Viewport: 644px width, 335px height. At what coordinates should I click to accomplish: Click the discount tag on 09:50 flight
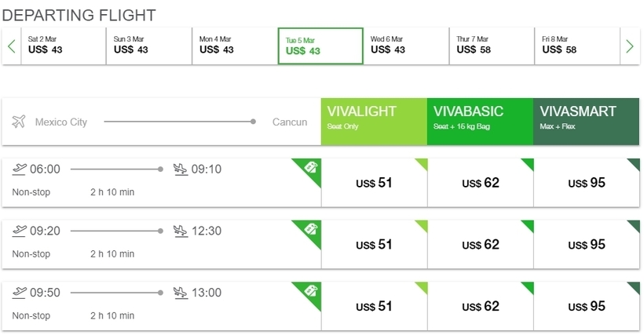point(311,291)
